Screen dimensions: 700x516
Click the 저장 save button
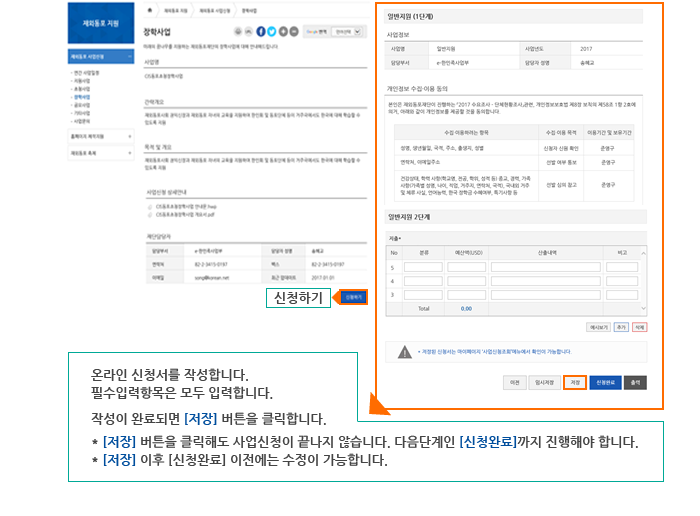coord(575,383)
